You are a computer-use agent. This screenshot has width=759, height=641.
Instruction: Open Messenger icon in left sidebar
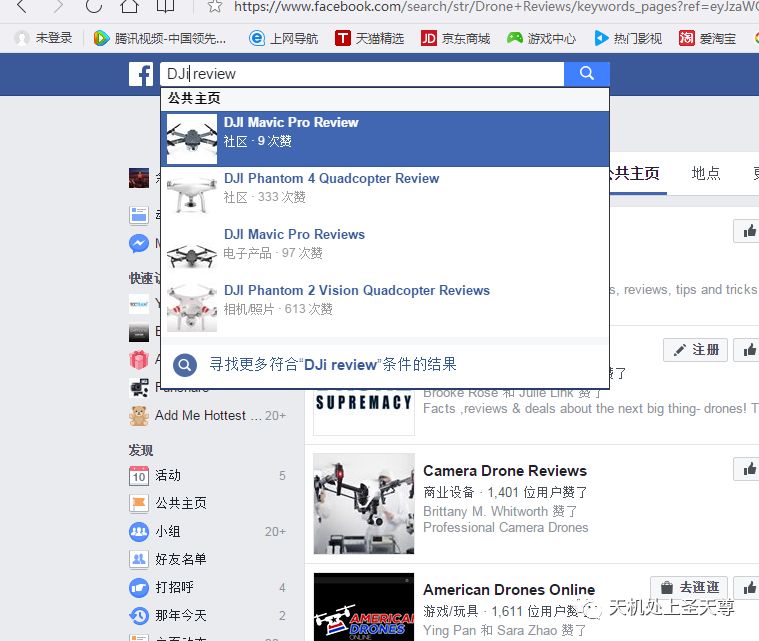(x=138, y=244)
